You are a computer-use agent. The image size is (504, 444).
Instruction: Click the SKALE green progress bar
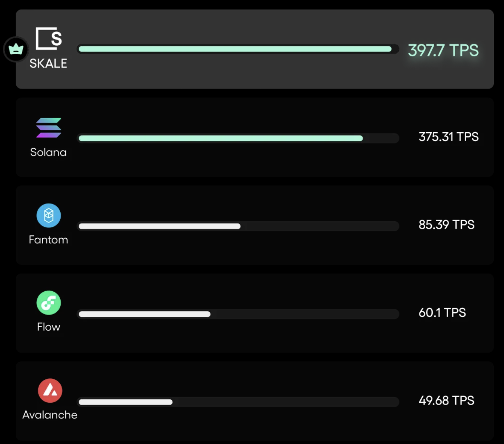(x=235, y=49)
